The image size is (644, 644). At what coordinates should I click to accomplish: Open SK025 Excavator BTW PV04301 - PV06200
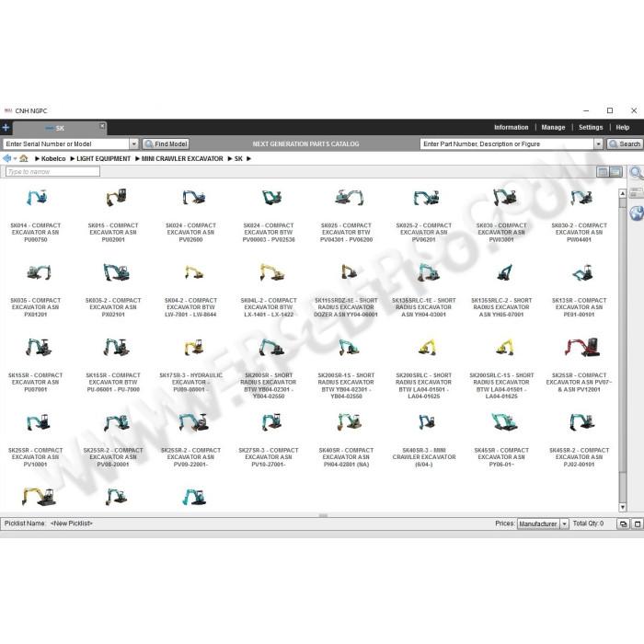coord(346,215)
